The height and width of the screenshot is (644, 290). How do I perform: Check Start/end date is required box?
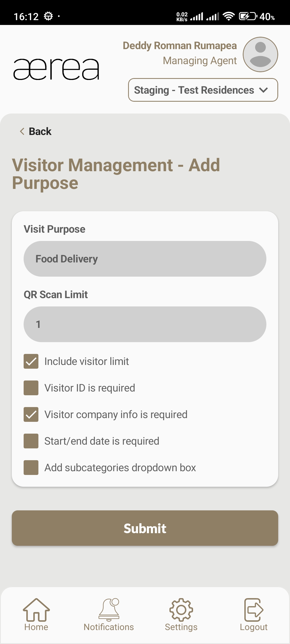[x=31, y=441]
